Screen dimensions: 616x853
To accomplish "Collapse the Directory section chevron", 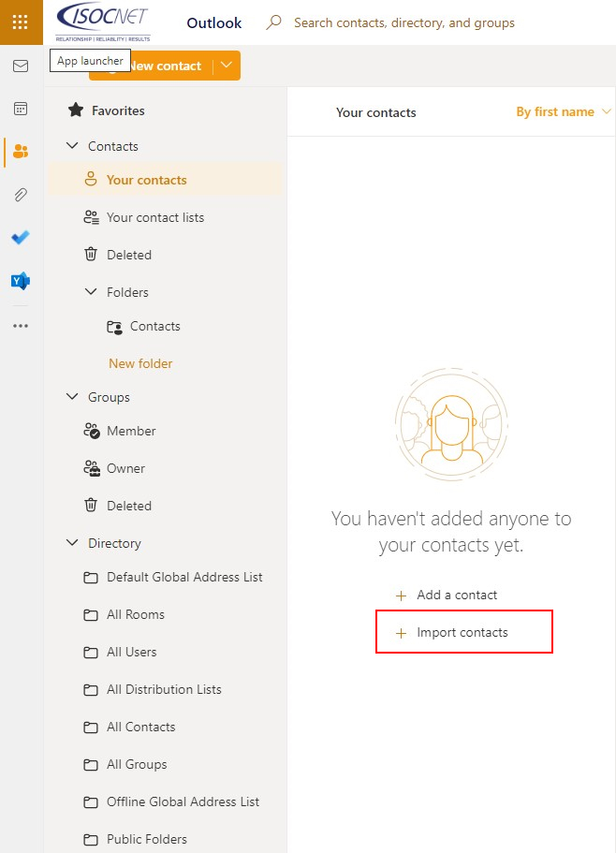I will point(72,543).
